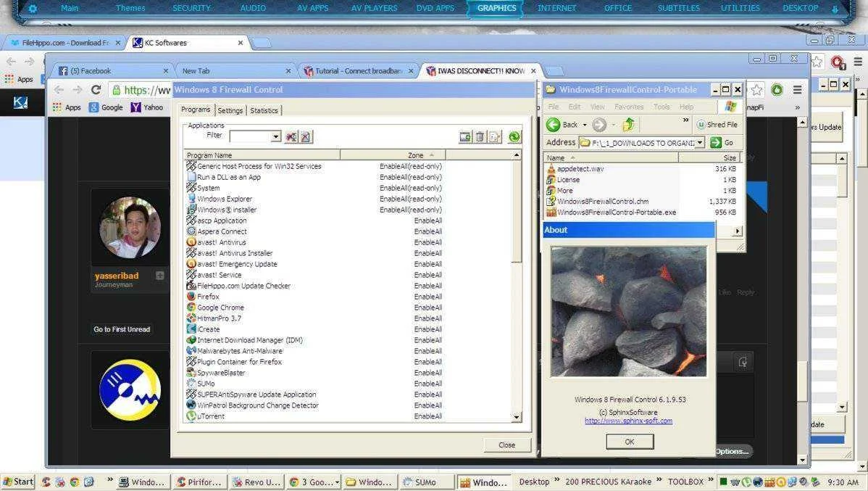The height and width of the screenshot is (491, 868).
Task: Open the Chrome hamburger menu in front window
Action: click(x=797, y=90)
